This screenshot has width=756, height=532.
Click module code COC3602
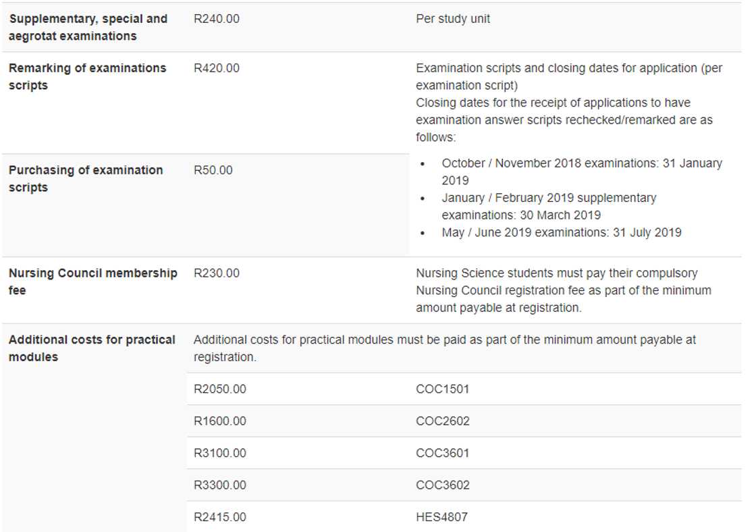tap(442, 485)
